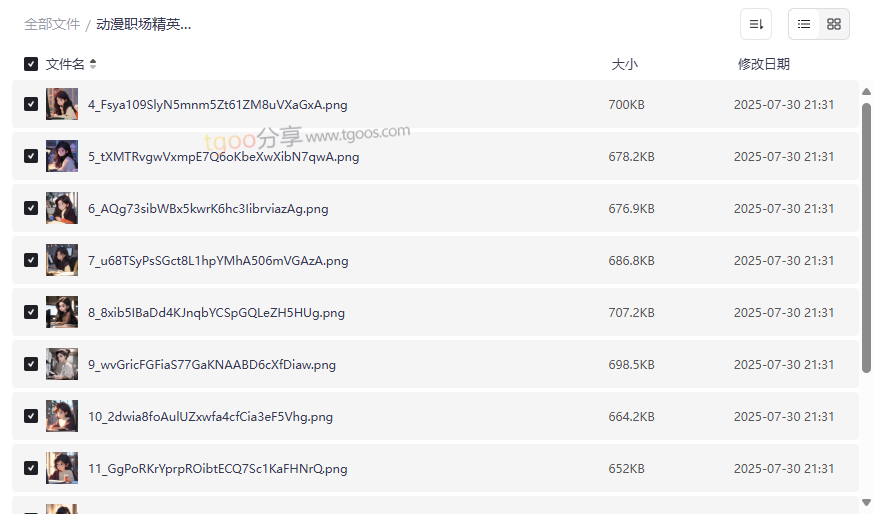The height and width of the screenshot is (514, 874).
Task: Click the scrollbar down arrow
Action: click(866, 502)
